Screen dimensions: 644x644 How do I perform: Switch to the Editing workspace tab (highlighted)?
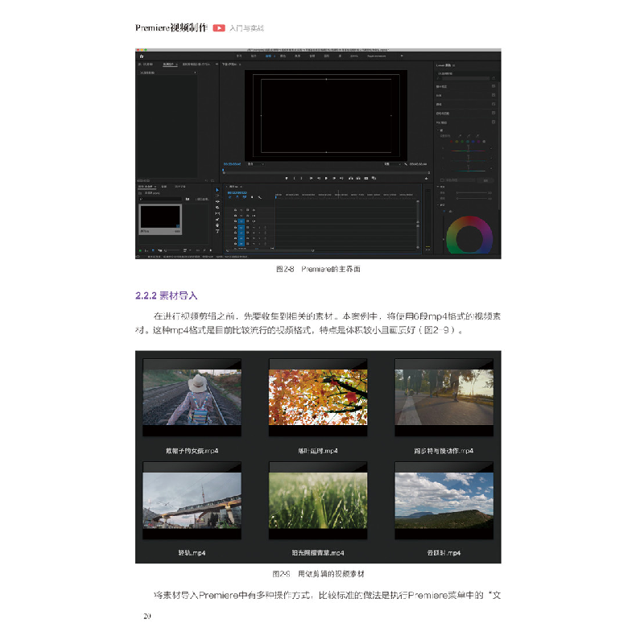[269, 56]
